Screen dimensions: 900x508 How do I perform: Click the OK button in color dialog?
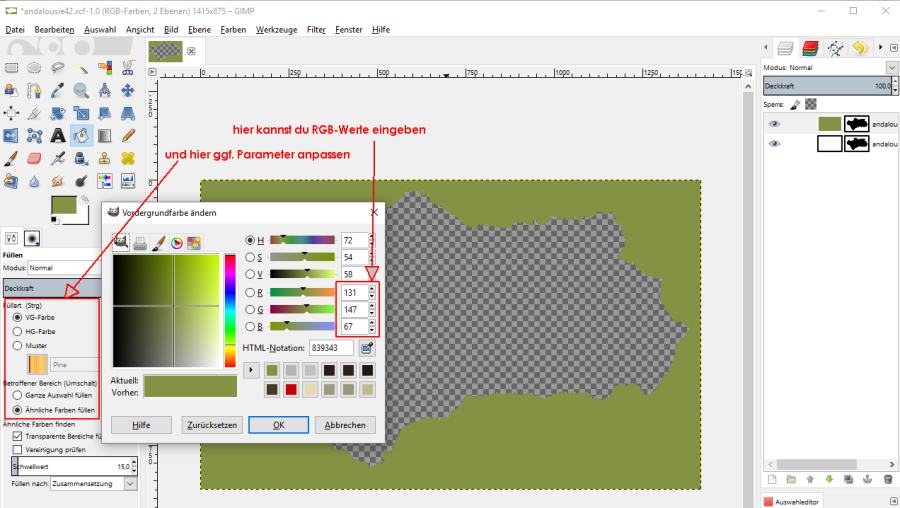click(x=278, y=425)
